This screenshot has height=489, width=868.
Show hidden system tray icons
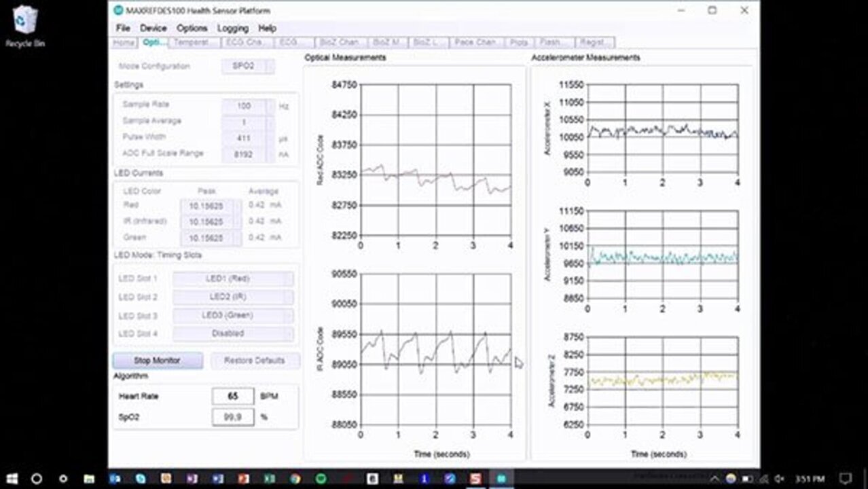click(x=715, y=479)
